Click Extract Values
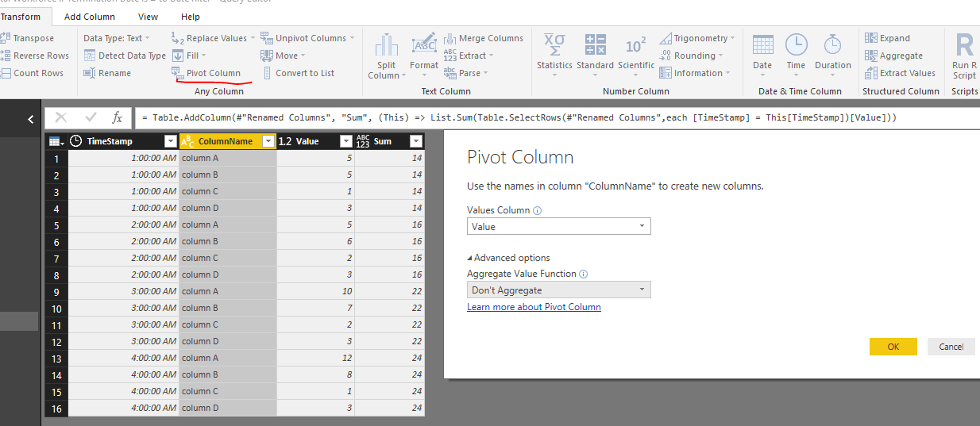 coord(901,73)
